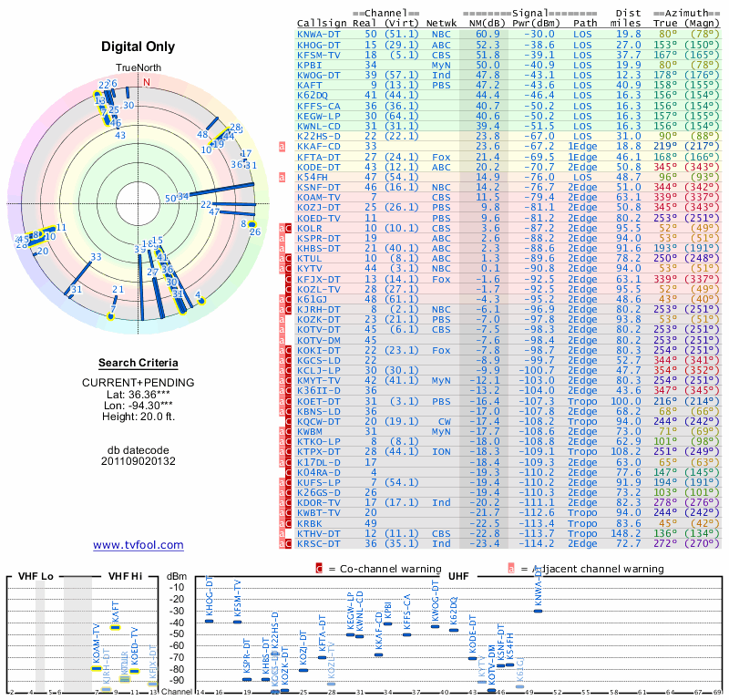This screenshot has height=700, width=729.
Task: Click channel 21 label on the radar plot
Action: pyautogui.click(x=118, y=289)
